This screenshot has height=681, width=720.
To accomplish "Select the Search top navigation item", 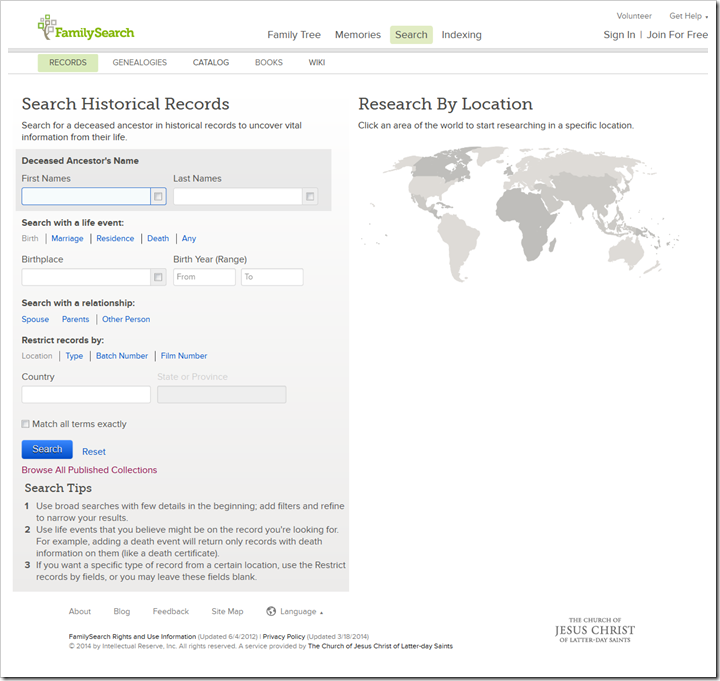I will (411, 35).
